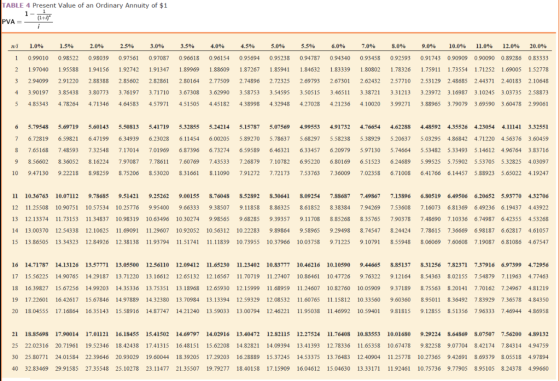The height and width of the screenshot is (381, 560).
Task: Click the value 3.31213
Action: coord(400,92)
